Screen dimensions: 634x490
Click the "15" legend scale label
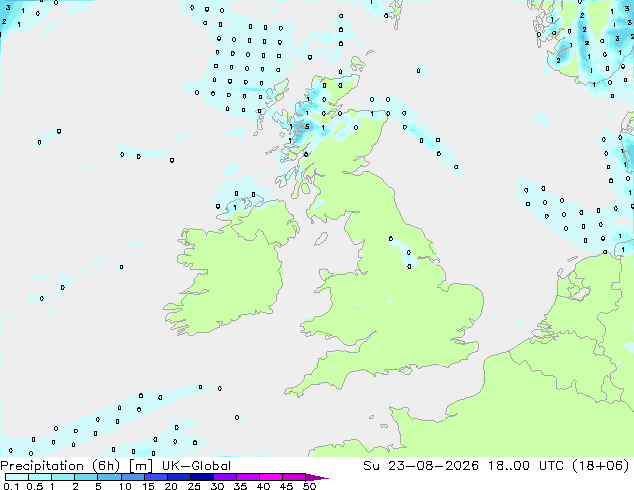pos(148,486)
